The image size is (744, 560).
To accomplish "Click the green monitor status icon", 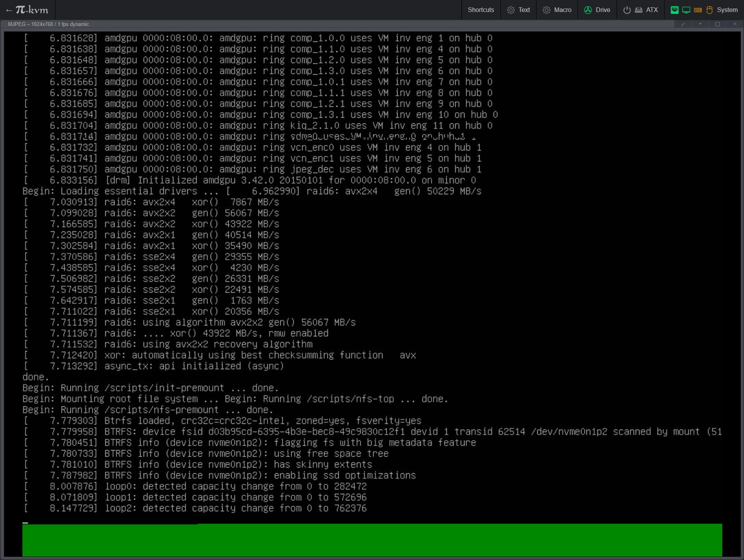I will click(686, 10).
